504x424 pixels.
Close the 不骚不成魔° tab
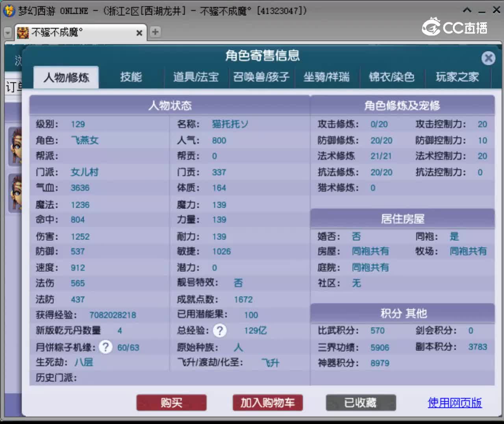[139, 33]
